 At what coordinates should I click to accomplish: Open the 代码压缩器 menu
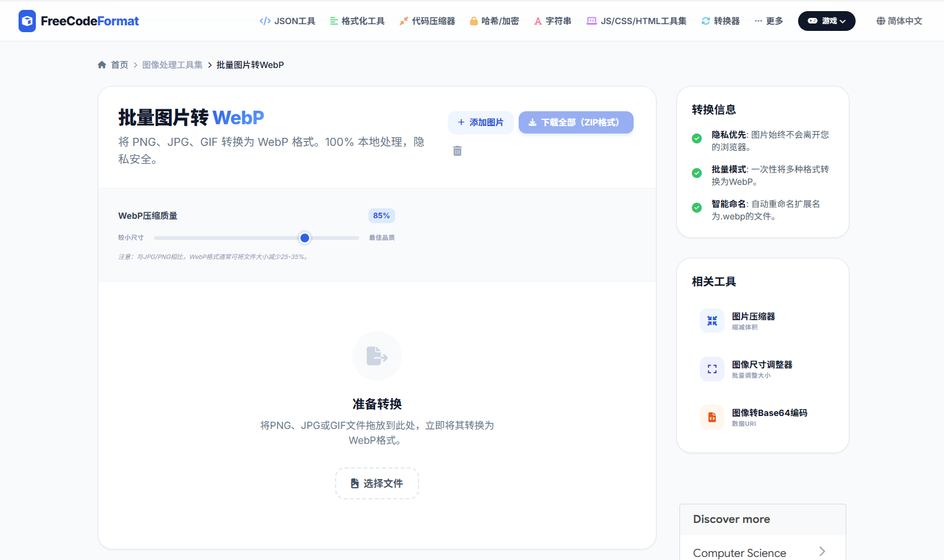click(x=427, y=21)
